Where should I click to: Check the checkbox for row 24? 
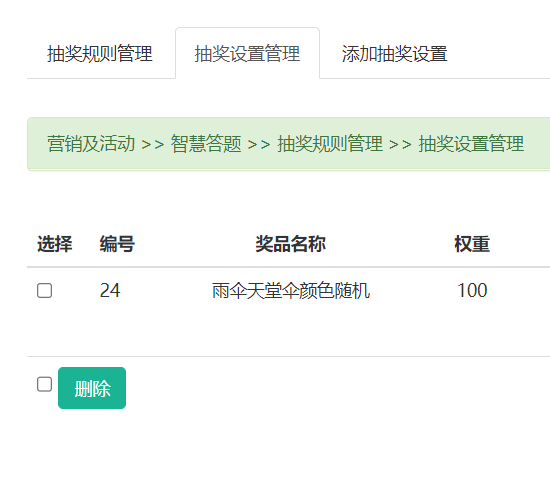[45, 291]
